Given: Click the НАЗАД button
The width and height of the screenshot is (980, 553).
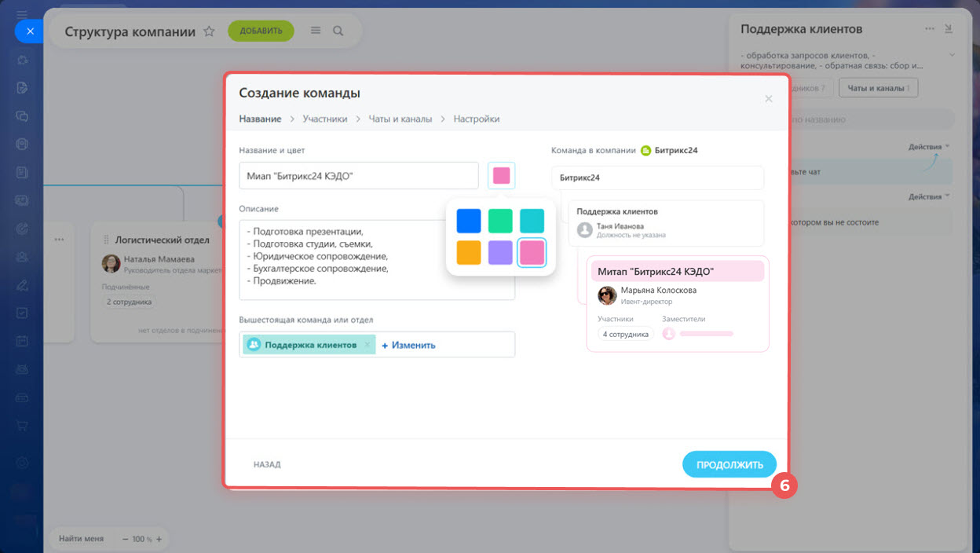Looking at the screenshot, I should click(267, 464).
